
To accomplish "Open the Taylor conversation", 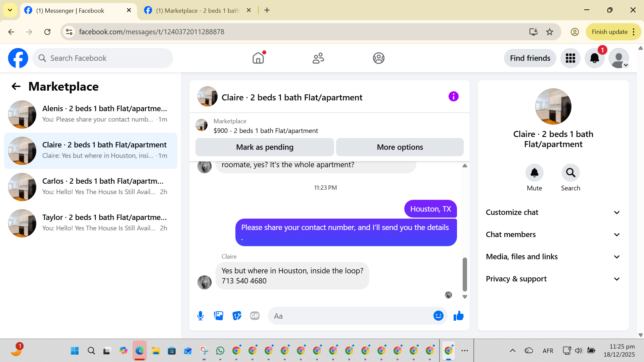I will pos(91,223).
